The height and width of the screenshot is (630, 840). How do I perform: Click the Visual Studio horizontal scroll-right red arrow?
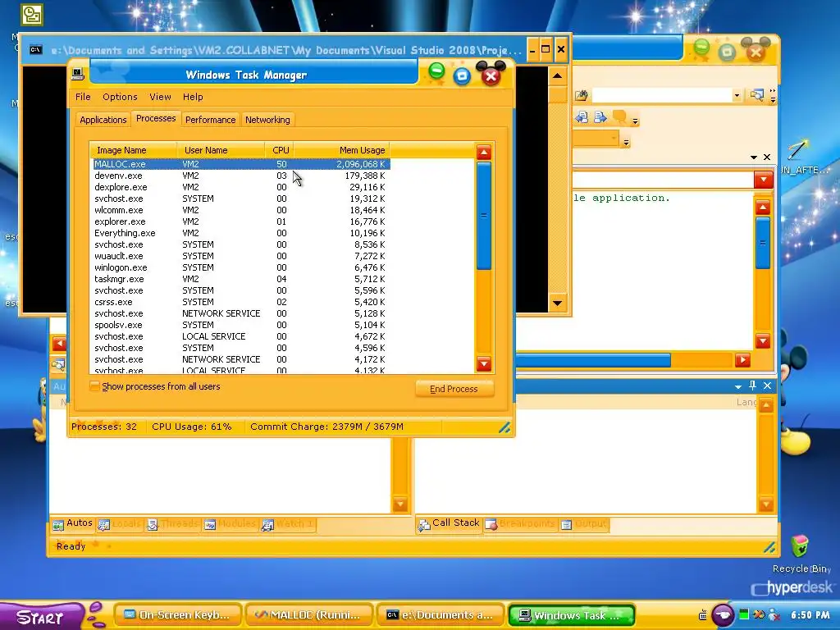pos(742,361)
